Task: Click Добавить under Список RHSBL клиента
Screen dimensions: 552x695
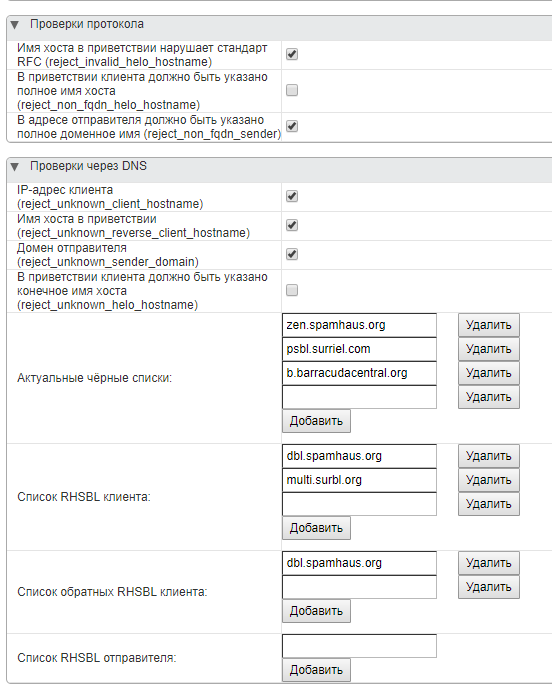Action: click(316, 528)
